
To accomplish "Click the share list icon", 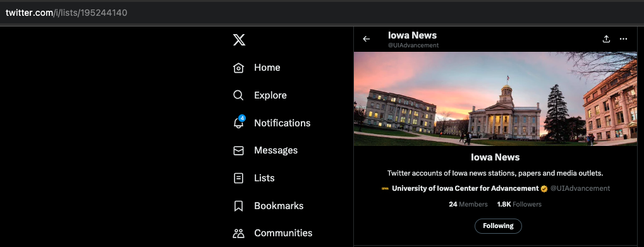I will [606, 39].
